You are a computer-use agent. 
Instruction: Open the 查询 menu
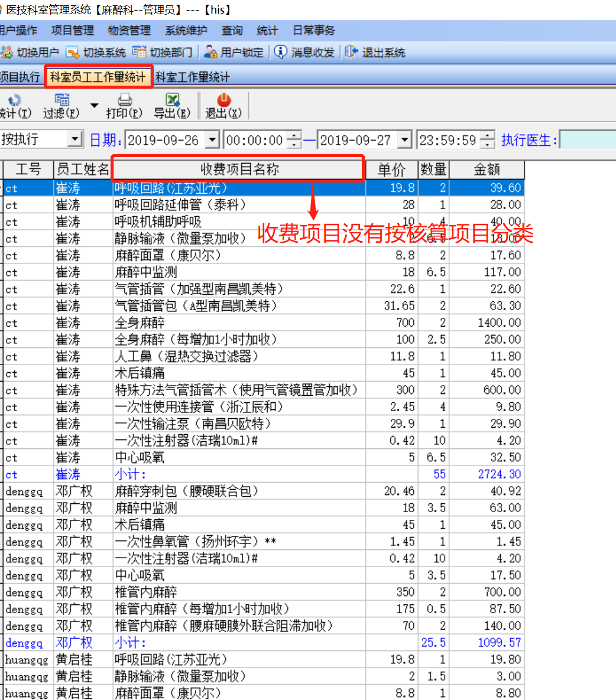click(x=232, y=30)
